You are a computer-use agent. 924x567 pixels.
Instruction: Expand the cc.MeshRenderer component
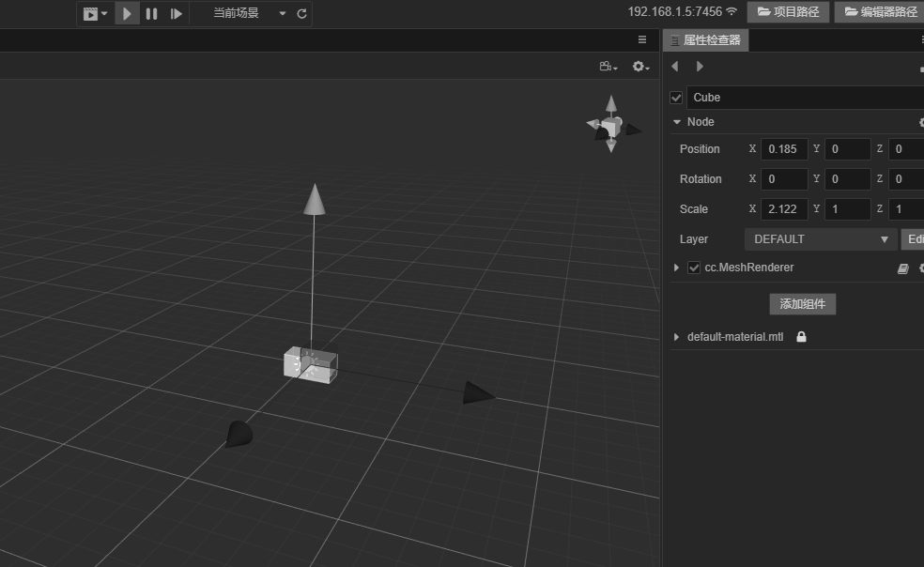tap(676, 268)
